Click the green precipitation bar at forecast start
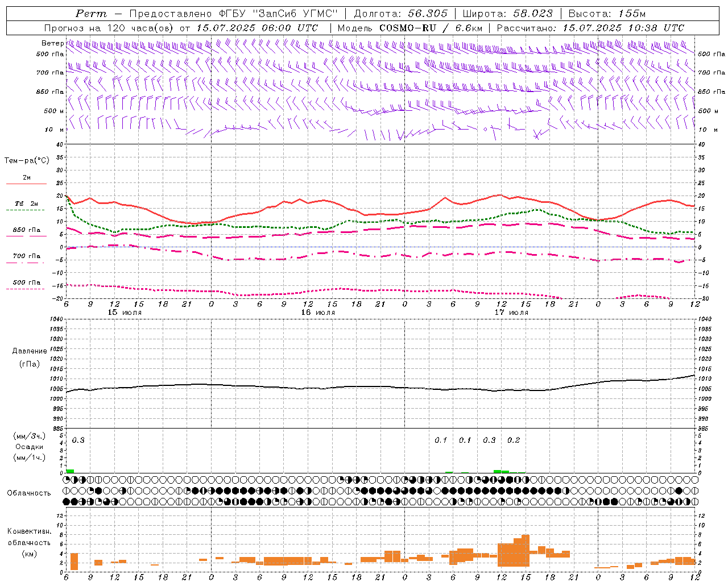Viewport: 728px width, 582px height. (70, 471)
